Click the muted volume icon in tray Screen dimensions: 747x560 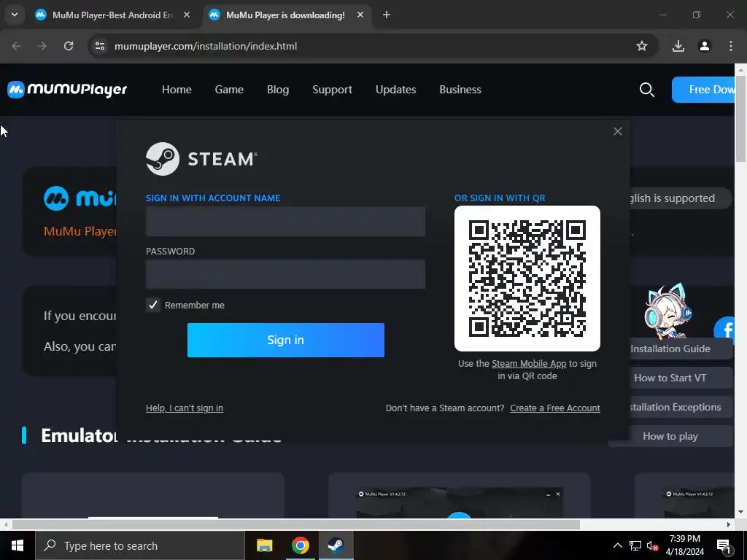pyautogui.click(x=653, y=546)
